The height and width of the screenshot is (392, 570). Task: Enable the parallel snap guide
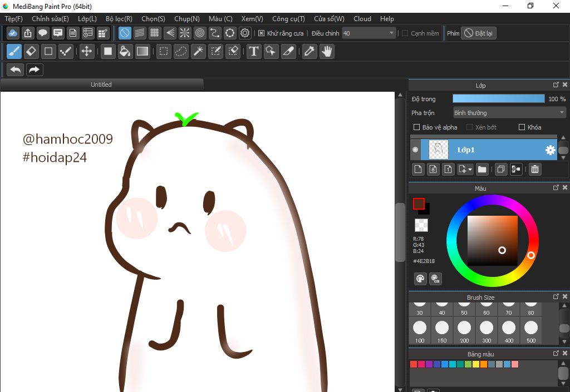140,33
